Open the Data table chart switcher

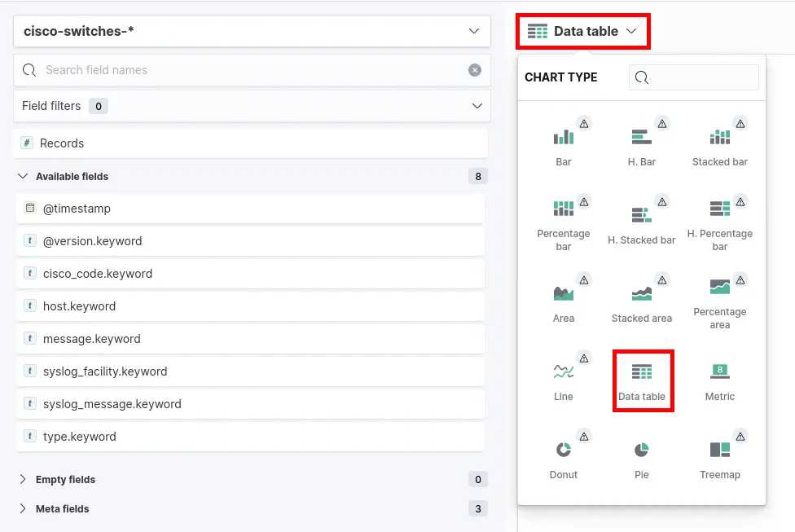[x=582, y=32]
